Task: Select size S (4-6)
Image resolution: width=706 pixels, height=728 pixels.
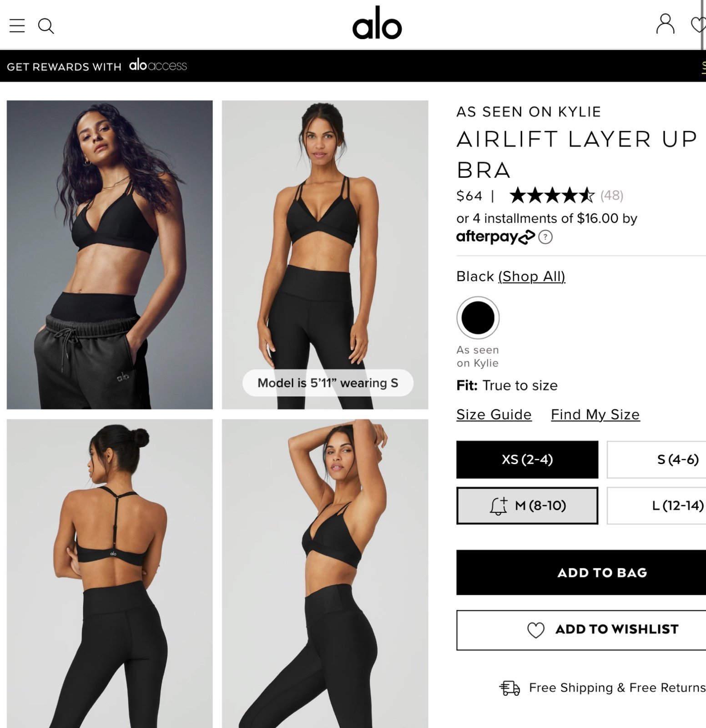Action: (656, 460)
